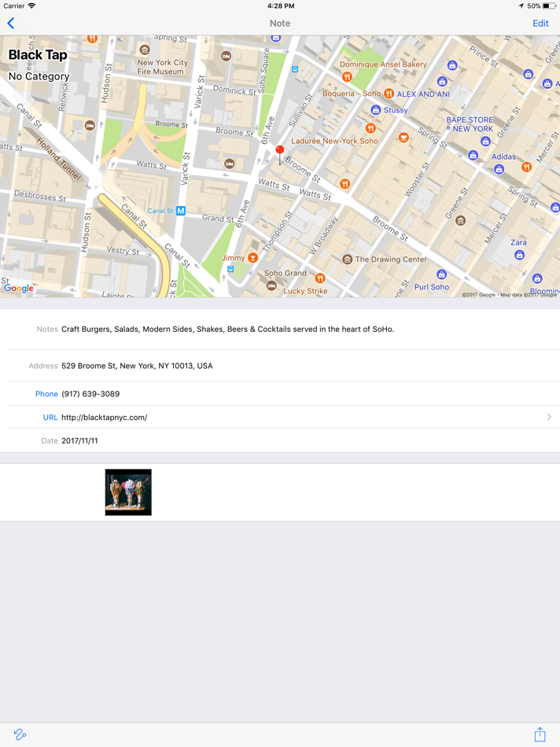Click the Zara shopping bag icon
Viewport: 560px width, 747px height.
[519, 255]
